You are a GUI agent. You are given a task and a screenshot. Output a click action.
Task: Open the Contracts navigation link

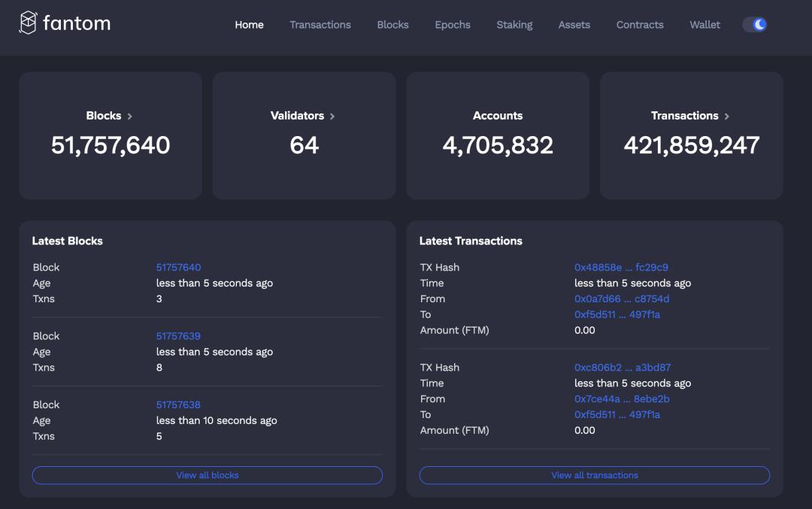[640, 25]
